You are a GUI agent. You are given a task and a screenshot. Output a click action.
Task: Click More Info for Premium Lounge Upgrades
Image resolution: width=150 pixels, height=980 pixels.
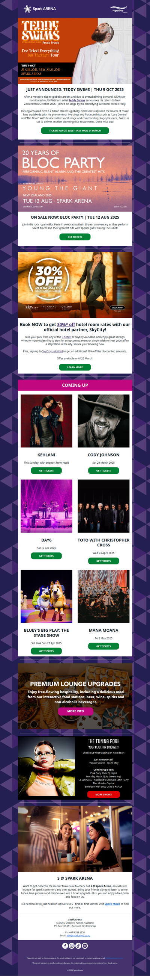point(75,711)
